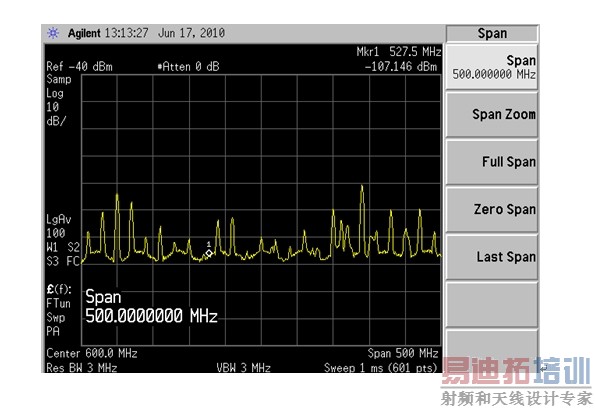Click the £(f): annotation label
The height and width of the screenshot is (408, 595).
pyautogui.click(x=59, y=290)
